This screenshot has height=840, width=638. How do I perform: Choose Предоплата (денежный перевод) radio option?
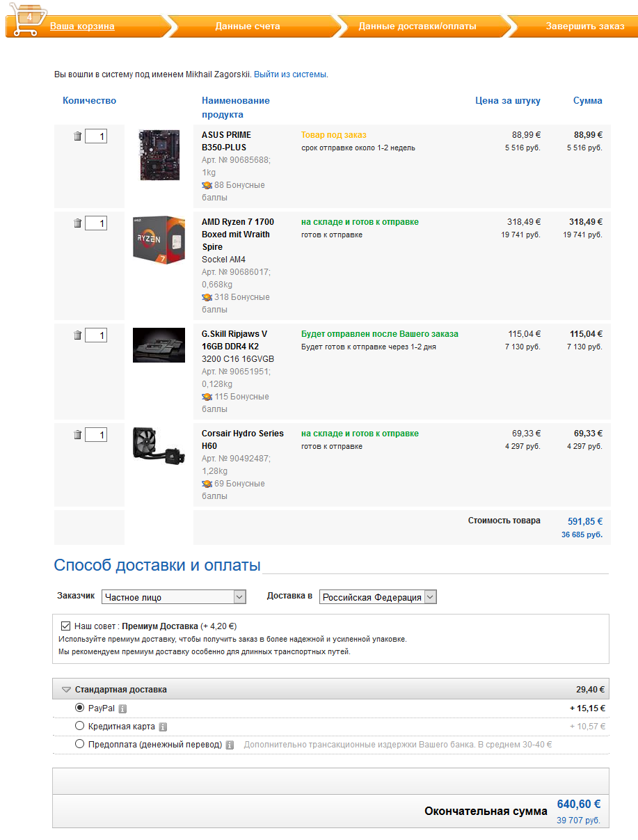click(x=79, y=744)
